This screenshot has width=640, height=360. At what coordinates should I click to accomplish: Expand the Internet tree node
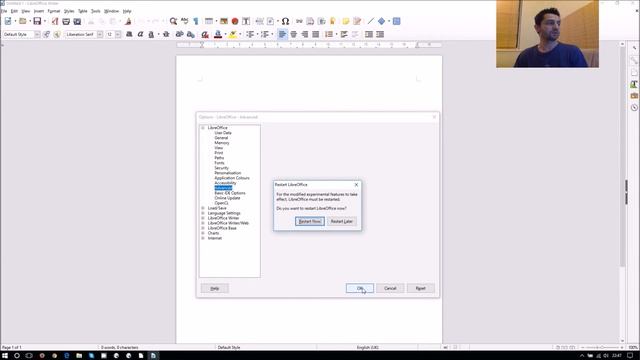[x=203, y=238]
